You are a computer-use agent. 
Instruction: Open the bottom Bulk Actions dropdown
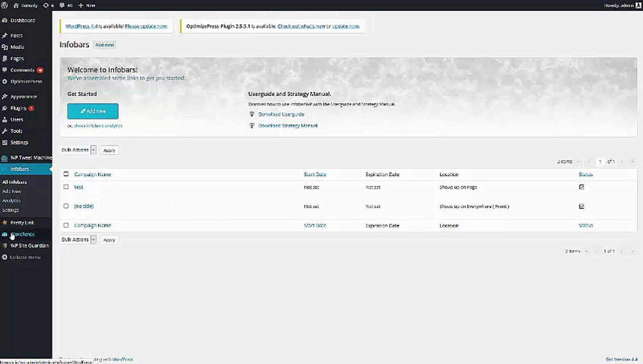point(78,240)
